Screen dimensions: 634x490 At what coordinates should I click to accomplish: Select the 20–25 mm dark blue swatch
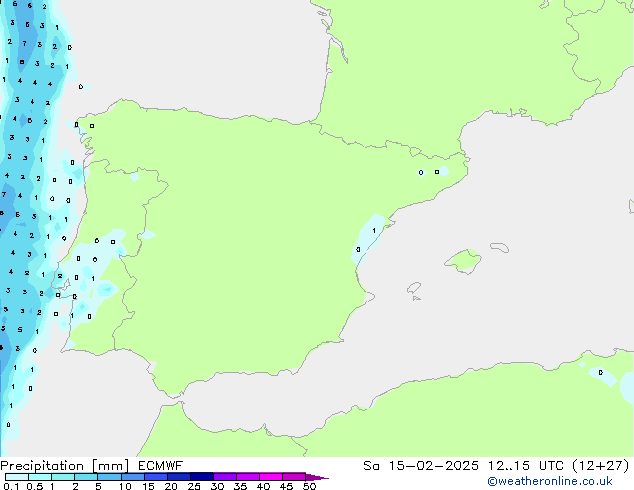coord(178,477)
